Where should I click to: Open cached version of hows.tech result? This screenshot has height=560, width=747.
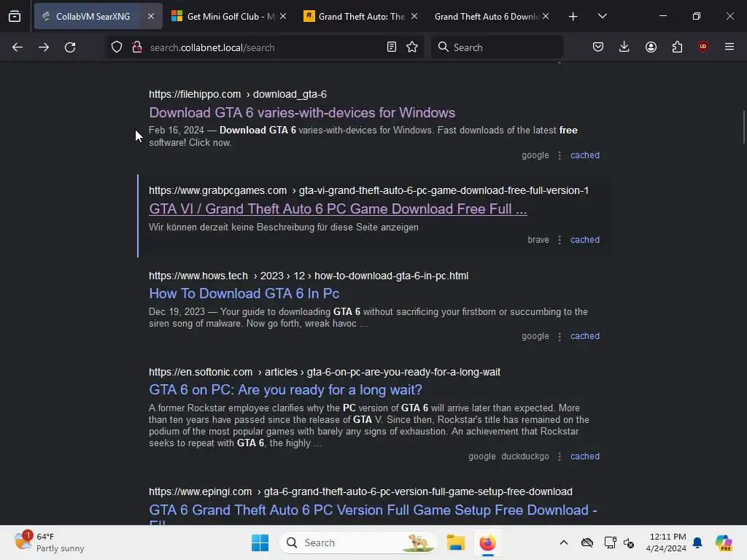(x=584, y=336)
